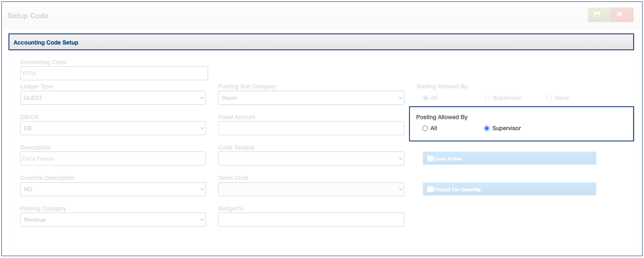
Task: Open the Sales Code dropdown
Action: (311, 189)
